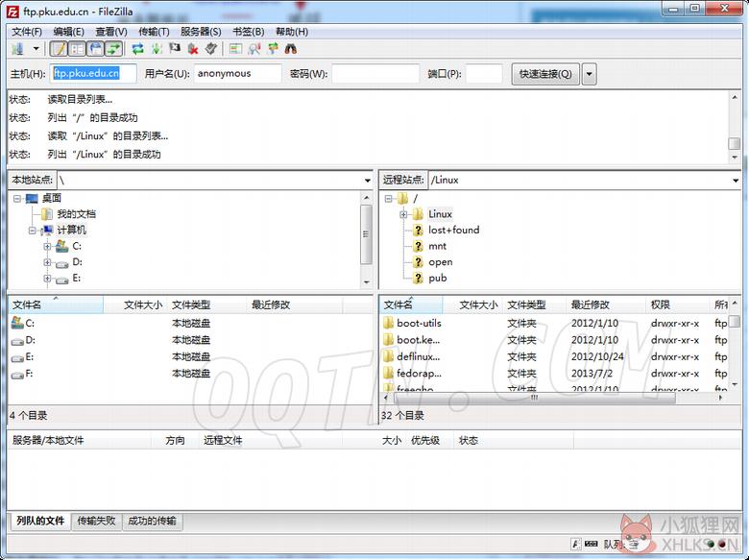Open the 书签(B) menu
Viewport: 749px width, 560px height.
click(249, 32)
